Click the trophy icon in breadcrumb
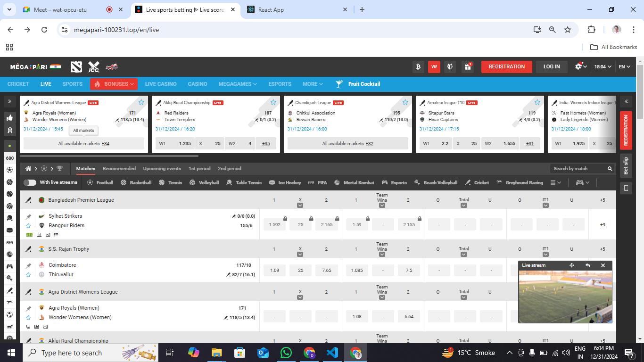The width and height of the screenshot is (644, 362). click(x=59, y=168)
